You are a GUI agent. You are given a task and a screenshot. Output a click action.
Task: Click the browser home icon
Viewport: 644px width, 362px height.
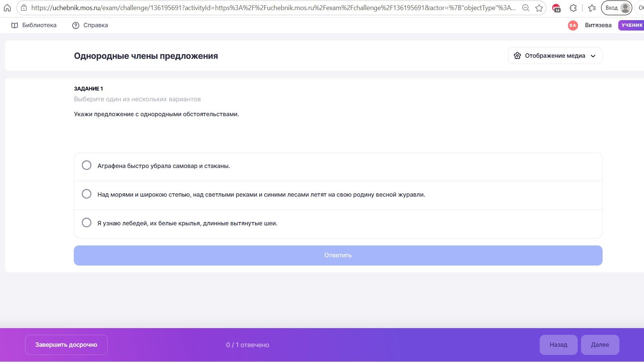[x=7, y=8]
